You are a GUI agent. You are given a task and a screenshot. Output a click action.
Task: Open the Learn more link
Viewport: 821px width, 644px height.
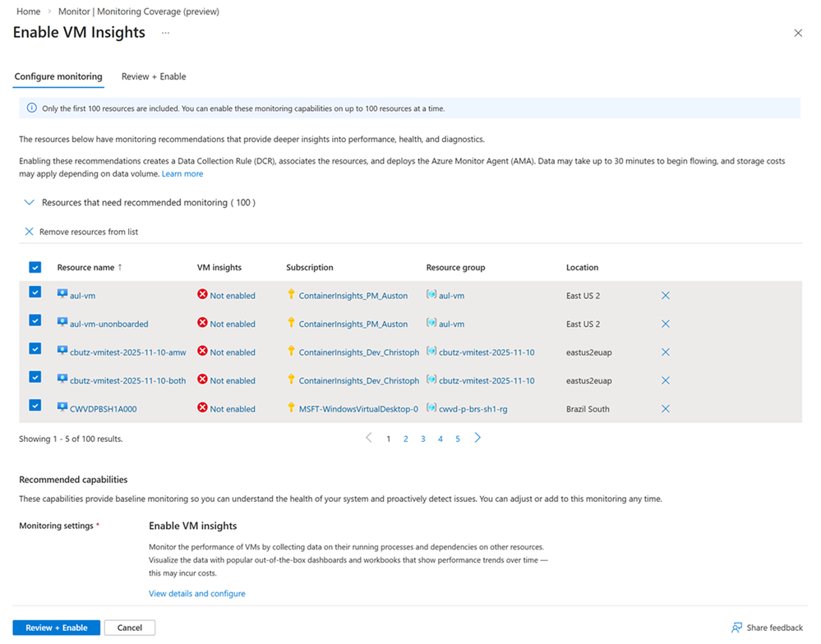coord(182,173)
